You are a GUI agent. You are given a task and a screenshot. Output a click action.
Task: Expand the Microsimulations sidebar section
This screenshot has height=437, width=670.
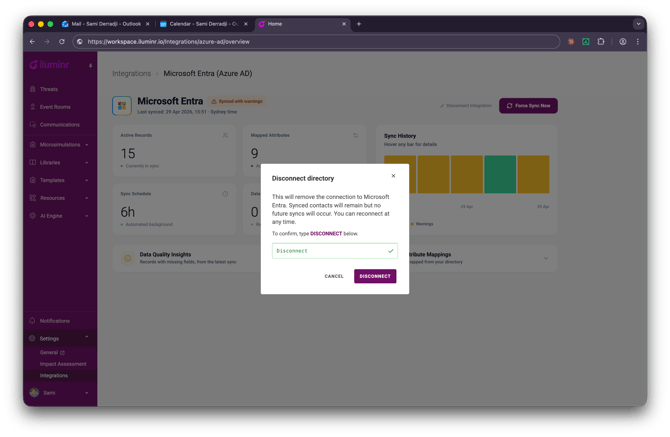point(60,144)
